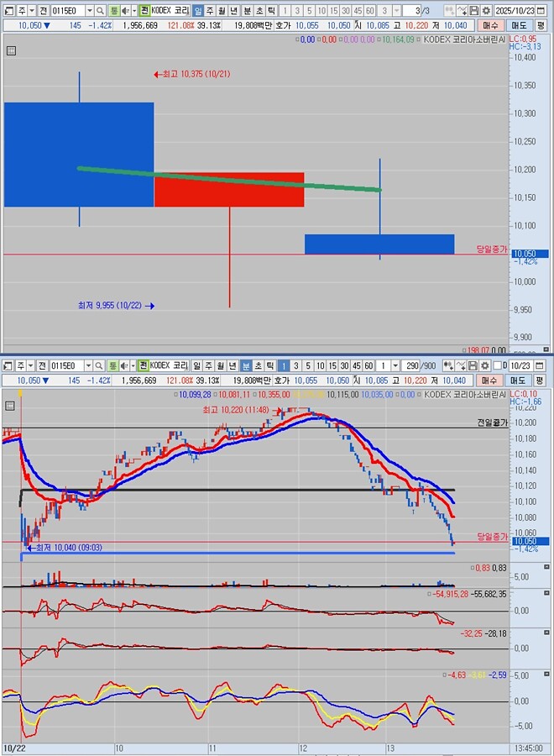Click the grid data-table icon on minute chart

click(9, 406)
